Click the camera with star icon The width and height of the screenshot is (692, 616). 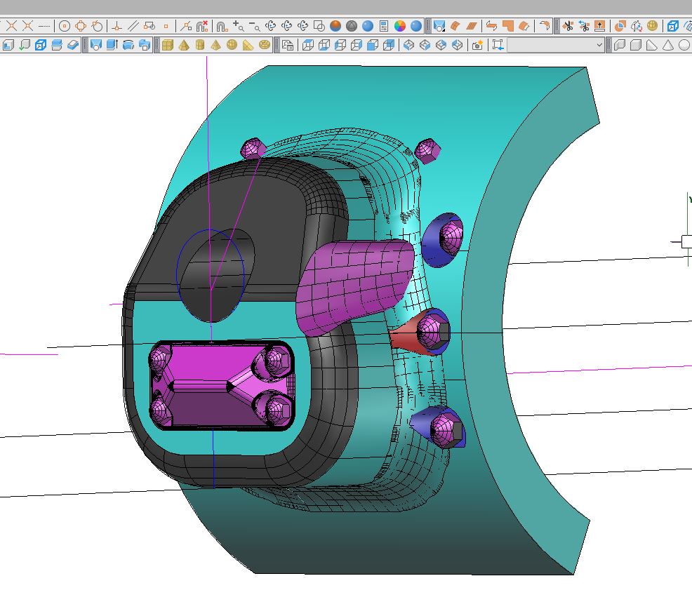click(477, 45)
